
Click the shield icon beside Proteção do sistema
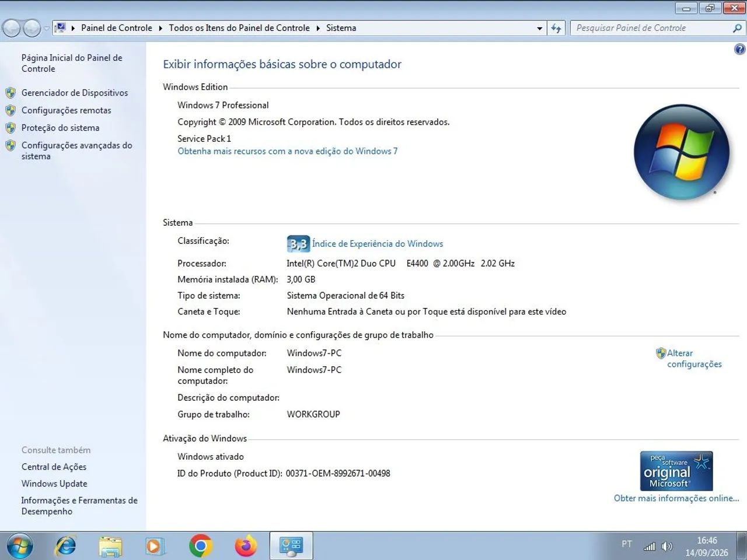[11, 128]
